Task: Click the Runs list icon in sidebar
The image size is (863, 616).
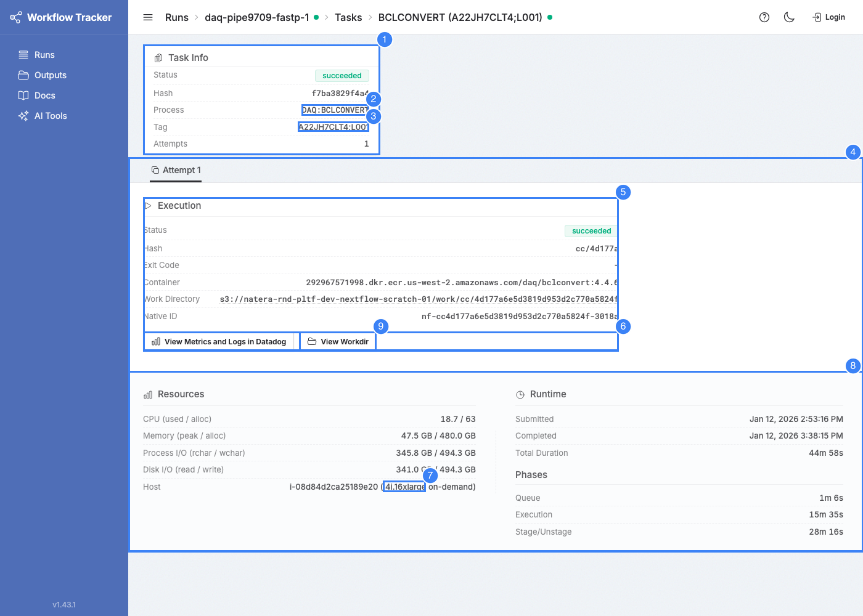Action: (23, 55)
